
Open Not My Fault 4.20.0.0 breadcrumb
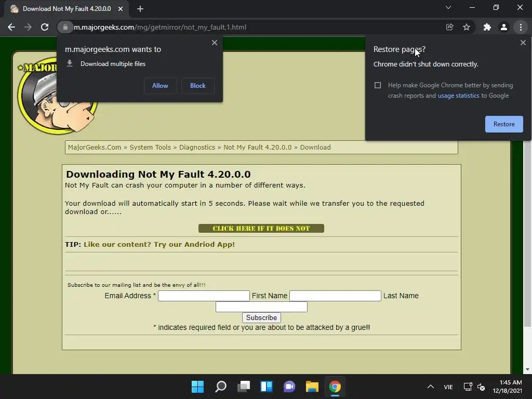click(258, 147)
